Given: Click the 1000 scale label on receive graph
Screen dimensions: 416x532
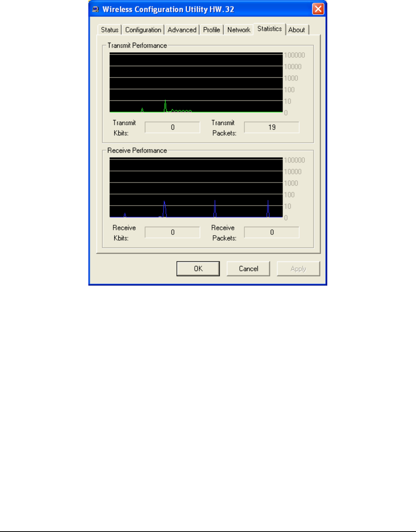Looking at the screenshot, I should (291, 183).
